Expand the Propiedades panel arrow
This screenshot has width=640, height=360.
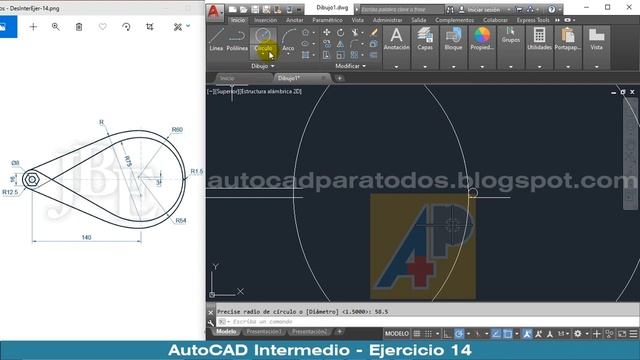[x=482, y=66]
